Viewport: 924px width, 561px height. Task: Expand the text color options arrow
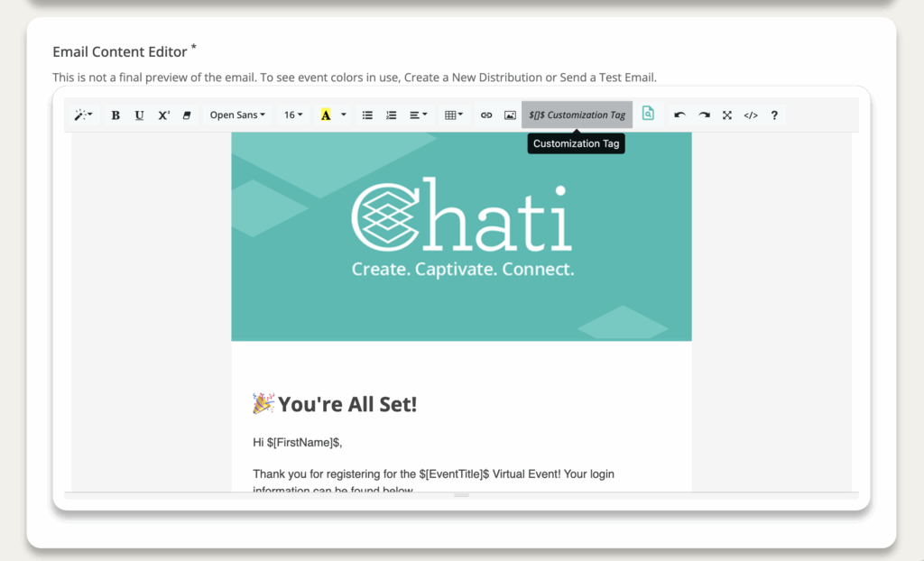pos(343,115)
